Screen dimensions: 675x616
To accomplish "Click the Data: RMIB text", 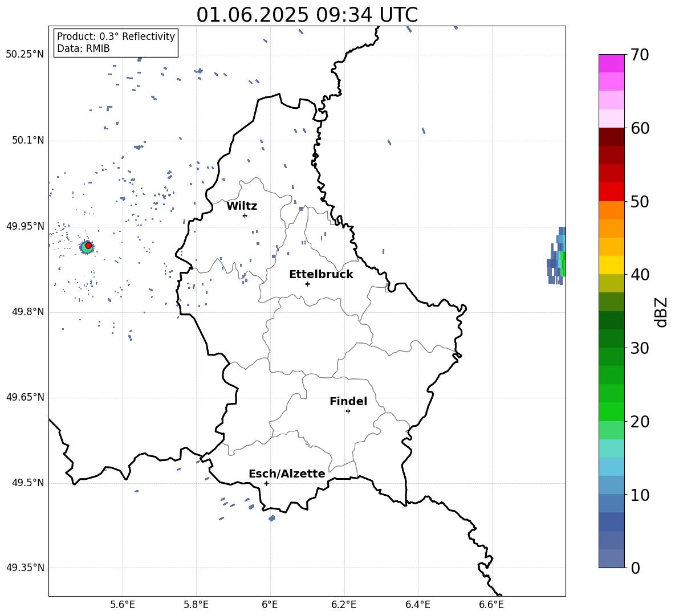I will point(83,48).
